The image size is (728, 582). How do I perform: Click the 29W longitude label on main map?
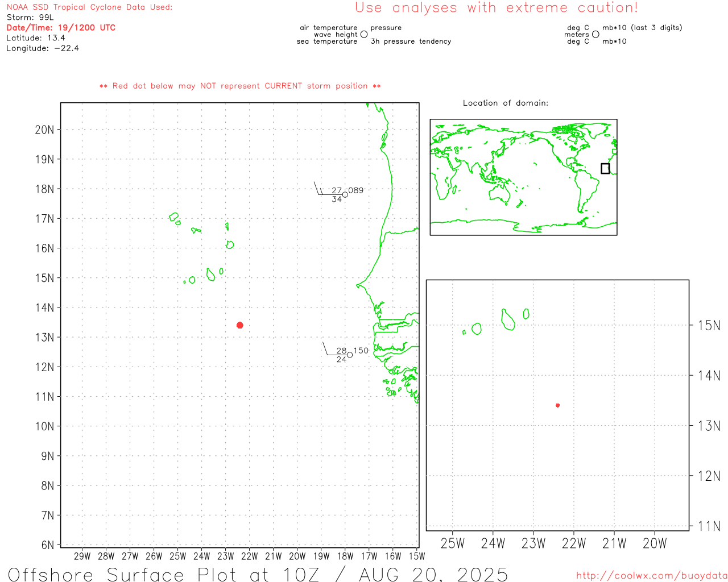click(x=82, y=556)
